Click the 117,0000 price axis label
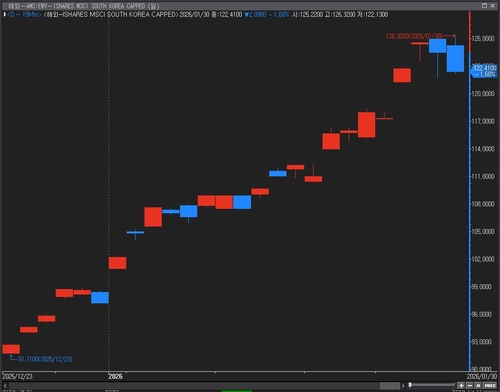 click(x=483, y=121)
